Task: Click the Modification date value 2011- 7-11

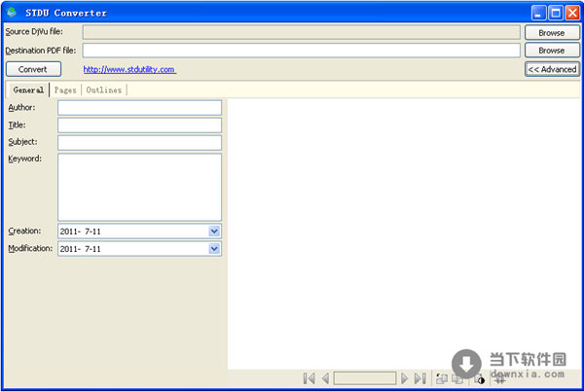Action: point(81,249)
